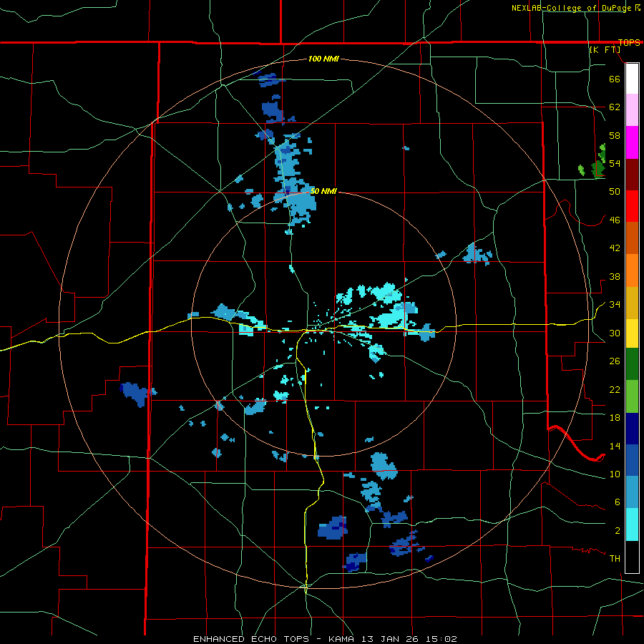Click the 62 legend value

tap(615, 107)
